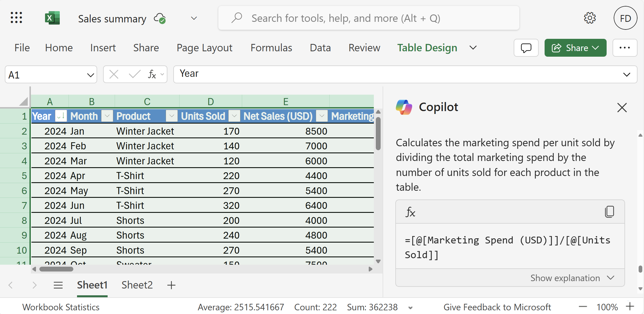
Task: Add a new sheet with plus icon
Action: [171, 285]
